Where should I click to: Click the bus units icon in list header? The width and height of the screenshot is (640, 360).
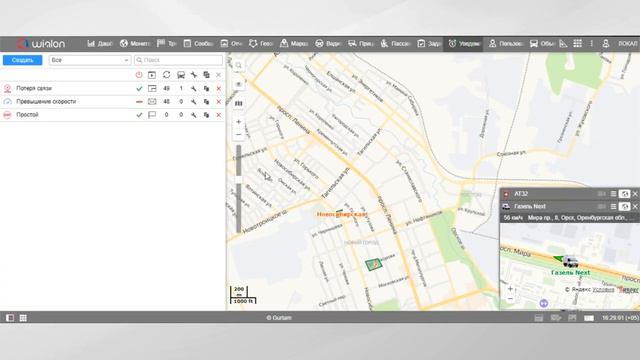[181, 75]
